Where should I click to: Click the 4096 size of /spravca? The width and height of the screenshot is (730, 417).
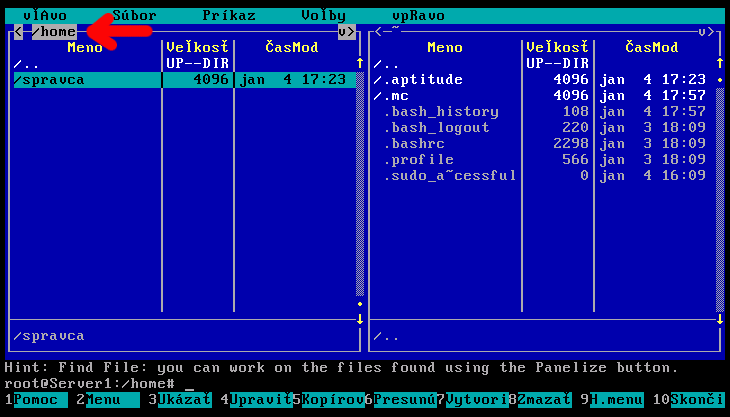pyautogui.click(x=211, y=80)
